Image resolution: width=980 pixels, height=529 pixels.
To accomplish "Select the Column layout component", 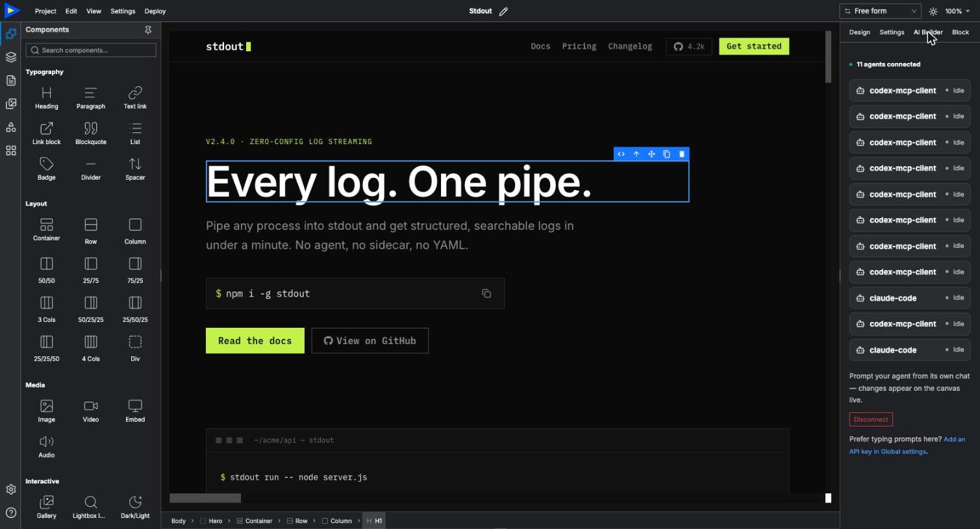I will click(x=135, y=230).
